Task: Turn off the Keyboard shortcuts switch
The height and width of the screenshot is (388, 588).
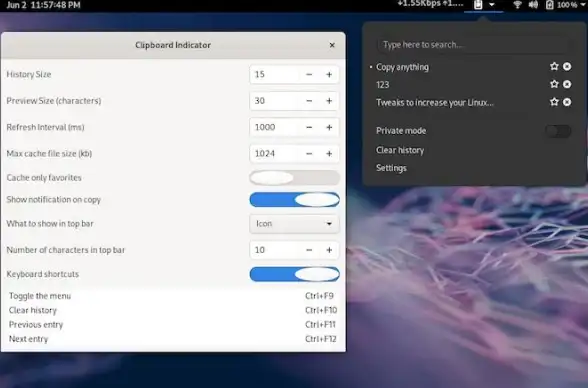Action: 294,274
